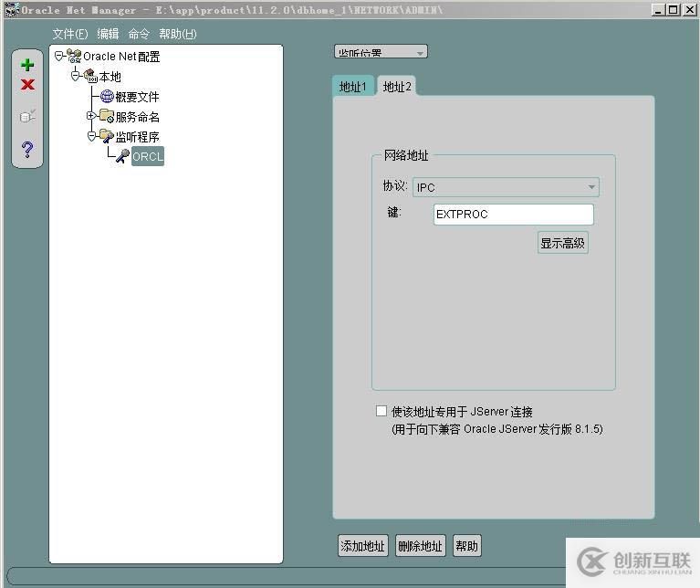This screenshot has width=700, height=588.
Task: Click the Oracle Net 配置 root icon
Action: [x=74, y=57]
